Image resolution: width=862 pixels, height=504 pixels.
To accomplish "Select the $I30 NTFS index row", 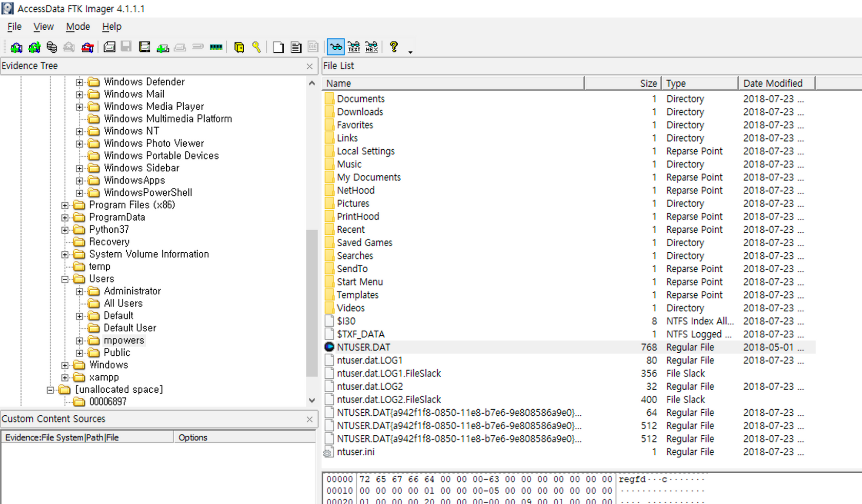I will [569, 321].
